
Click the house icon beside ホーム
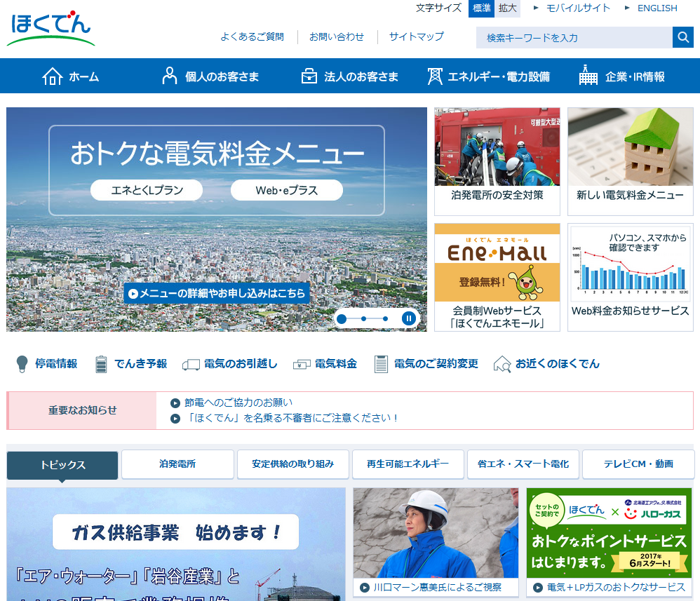tap(52, 76)
